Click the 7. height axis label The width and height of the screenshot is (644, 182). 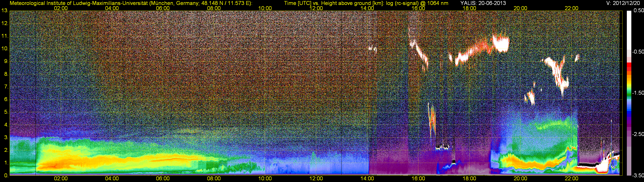tap(6, 87)
